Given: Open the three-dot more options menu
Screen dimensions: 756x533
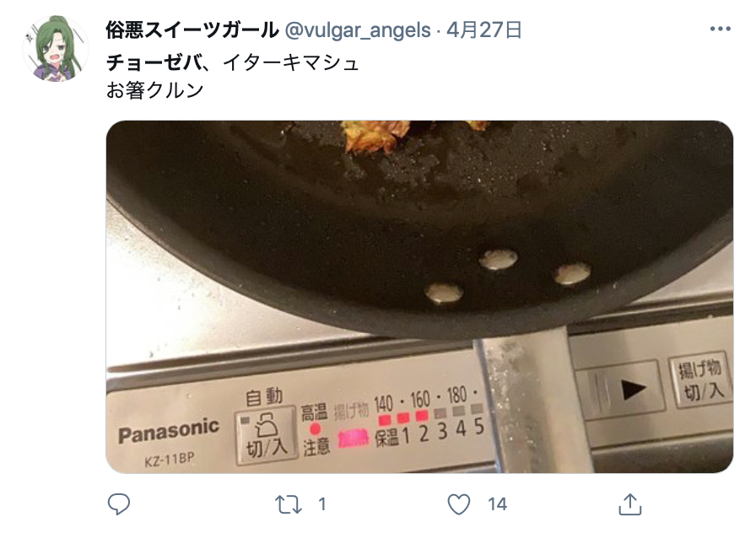Looking at the screenshot, I should [x=721, y=29].
